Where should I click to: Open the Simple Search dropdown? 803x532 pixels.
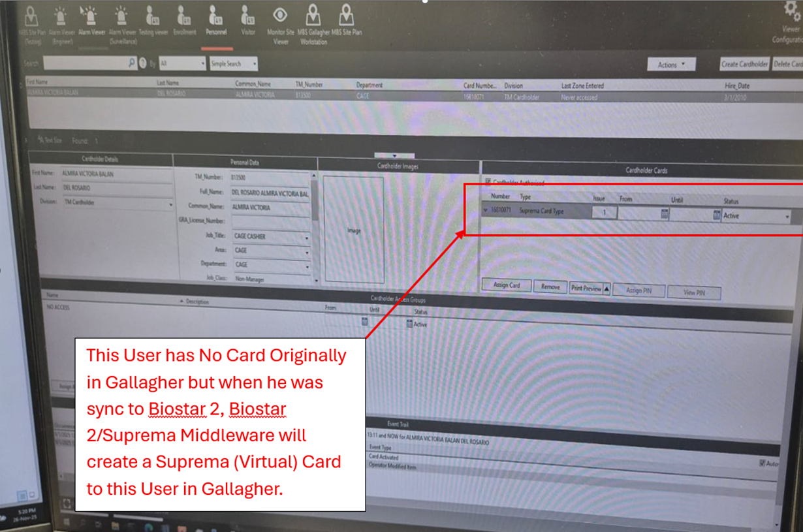(234, 63)
